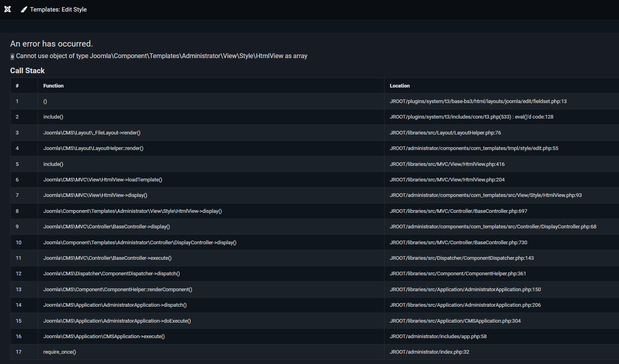The width and height of the screenshot is (619, 364).
Task: Click the error code 0 badge
Action: tap(12, 56)
